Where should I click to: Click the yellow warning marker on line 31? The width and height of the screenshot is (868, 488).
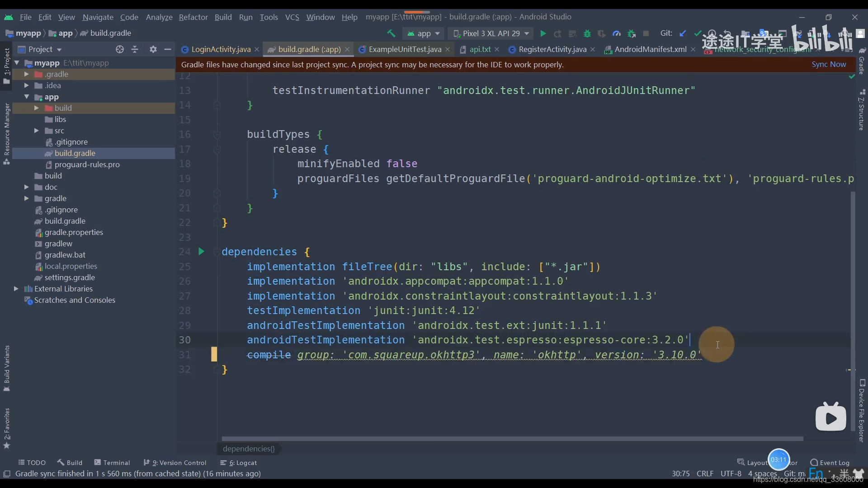tap(214, 354)
